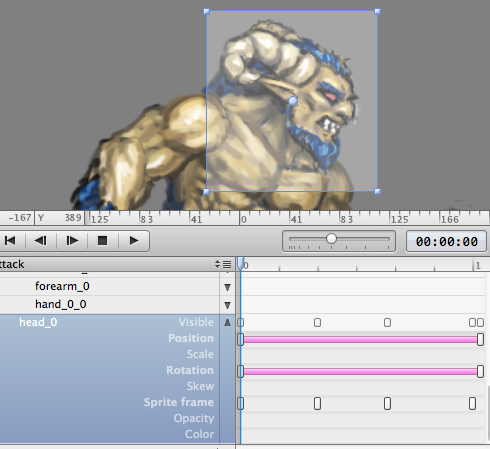The image size is (490, 449).
Task: Click the bottom-right selection handle of the head sprite
Action: [x=377, y=191]
